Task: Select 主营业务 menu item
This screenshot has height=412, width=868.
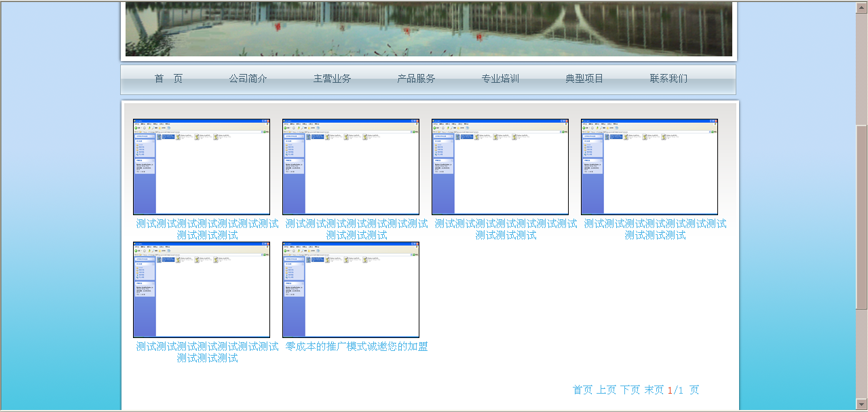Action: 332,79
